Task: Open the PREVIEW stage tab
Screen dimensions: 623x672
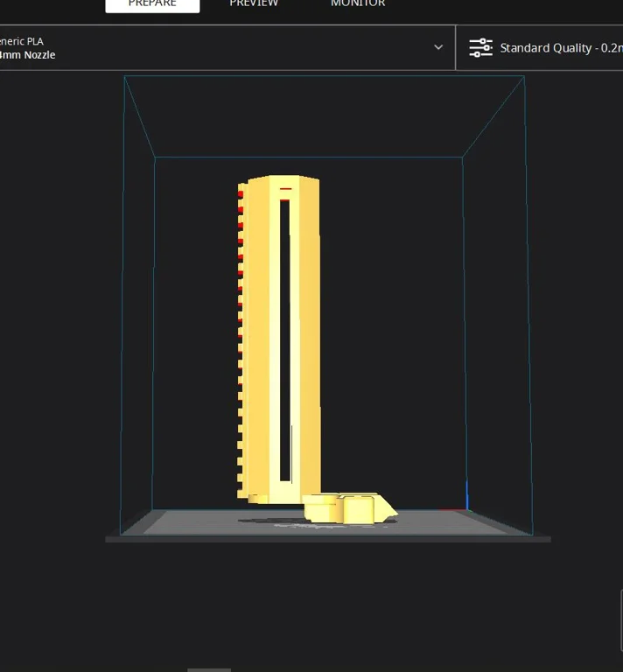Action: pos(254,4)
